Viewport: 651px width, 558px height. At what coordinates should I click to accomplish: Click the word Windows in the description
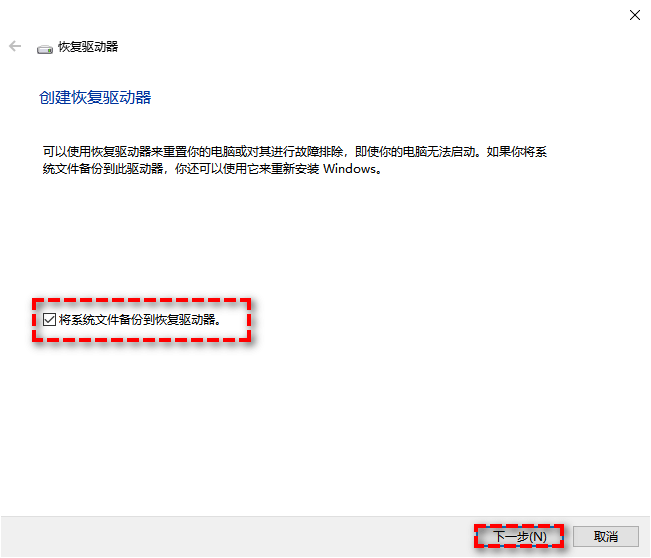[349, 169]
